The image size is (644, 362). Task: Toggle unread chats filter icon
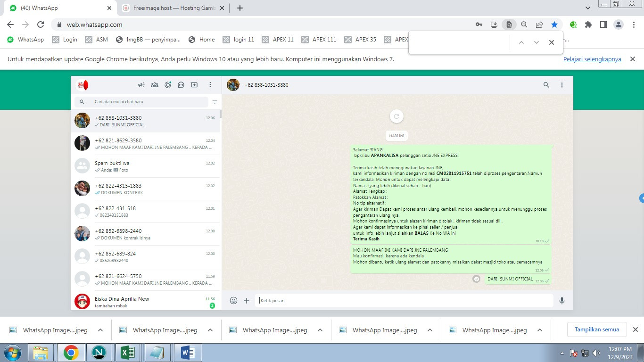coord(215,102)
